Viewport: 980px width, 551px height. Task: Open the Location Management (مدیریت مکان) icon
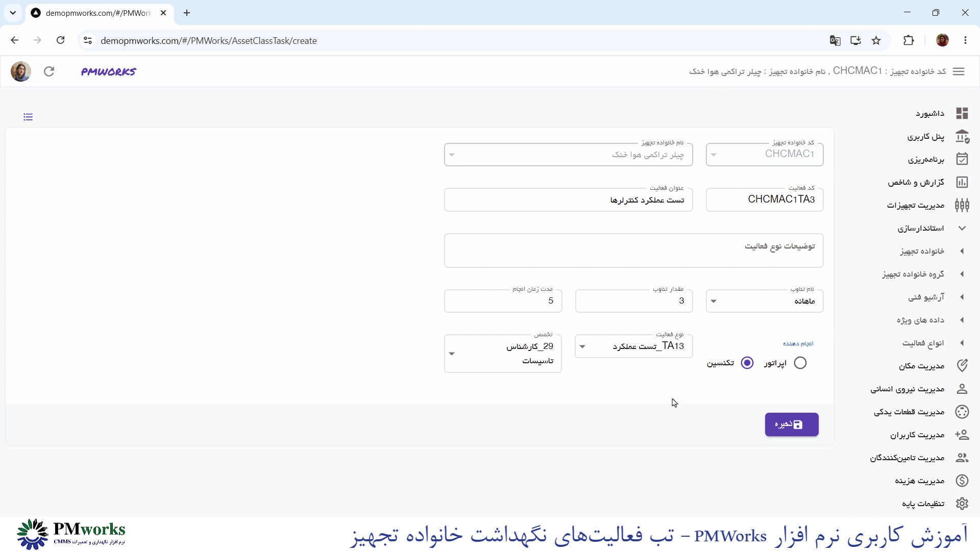(962, 366)
